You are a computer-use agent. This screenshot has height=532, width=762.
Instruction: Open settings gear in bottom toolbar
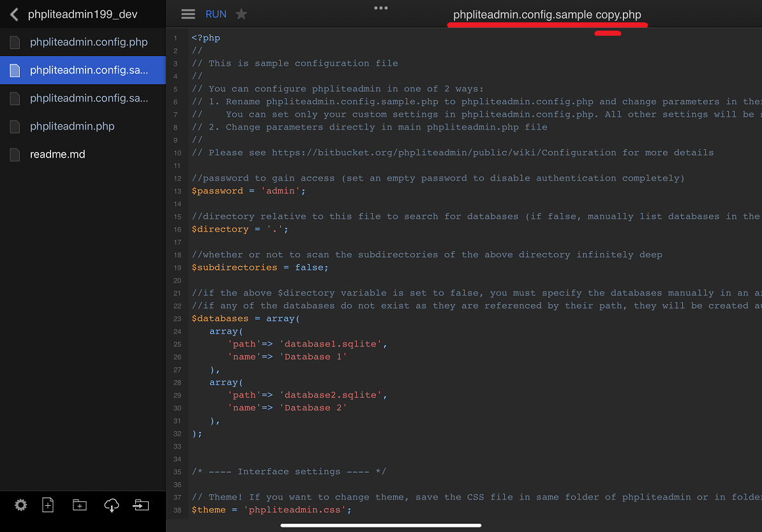coord(20,505)
